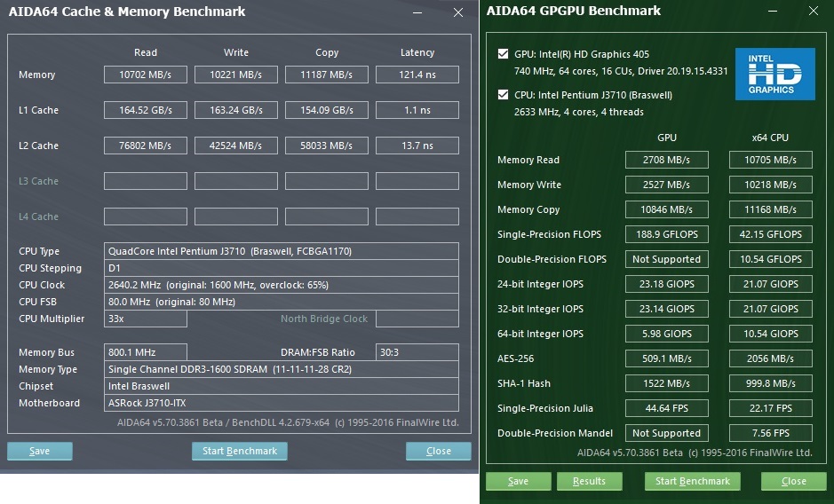834x504 pixels.
Task: Start Benchmark in GPGPU window
Action: 693,481
